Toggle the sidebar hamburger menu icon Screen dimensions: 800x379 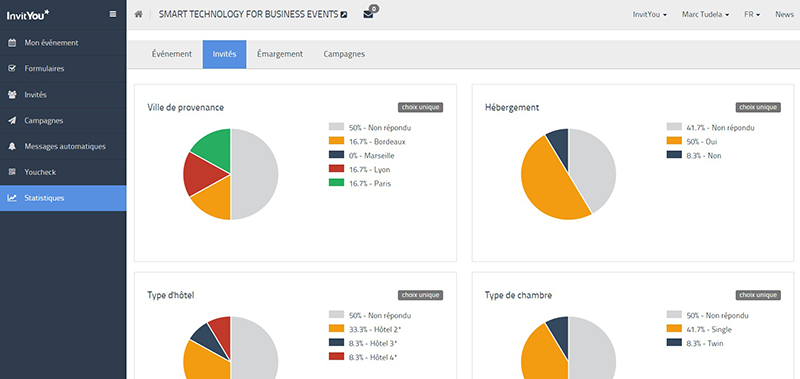click(x=113, y=14)
